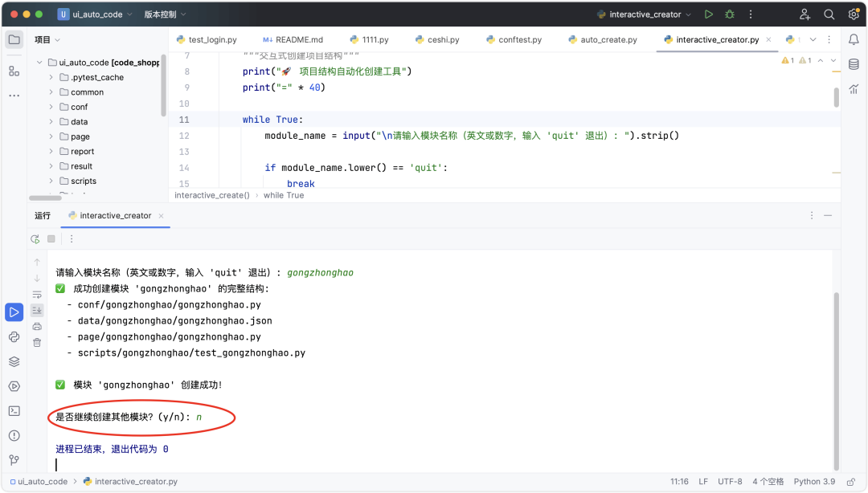The image size is (868, 493).
Task: Change file encoding UTF-8 in status bar
Action: [x=730, y=482]
